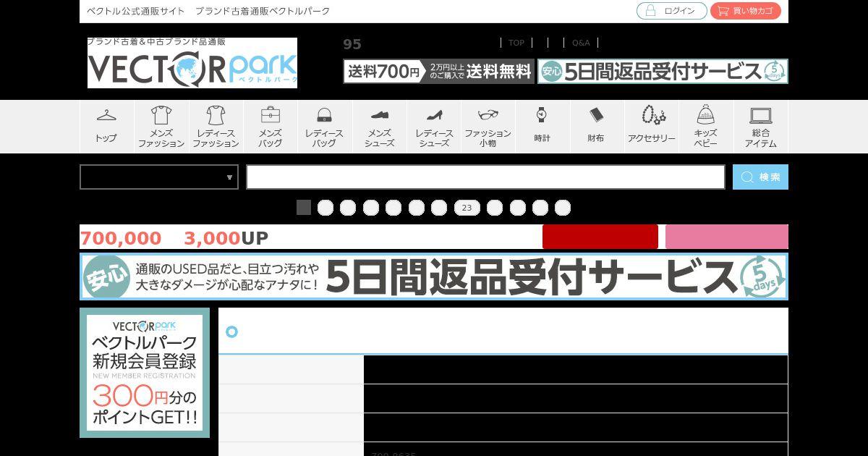Open the 買い物カゴ shopping cart
The width and height of the screenshot is (868, 456).
point(746,11)
